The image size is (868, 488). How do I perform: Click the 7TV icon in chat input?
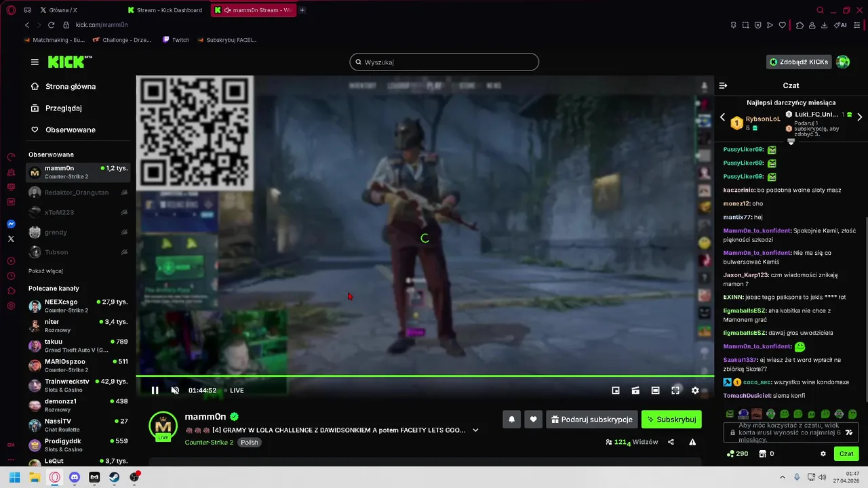click(x=850, y=432)
